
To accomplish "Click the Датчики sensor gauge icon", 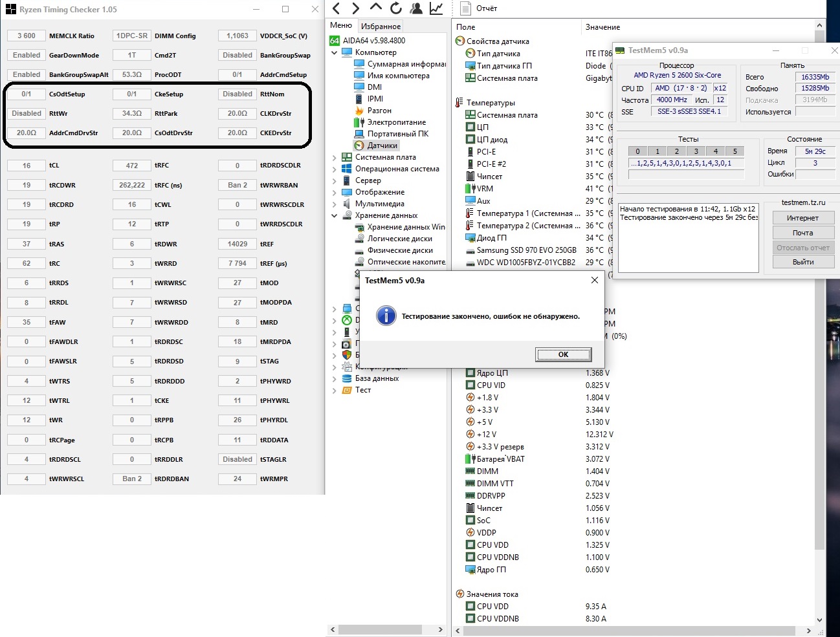I will tap(360, 146).
